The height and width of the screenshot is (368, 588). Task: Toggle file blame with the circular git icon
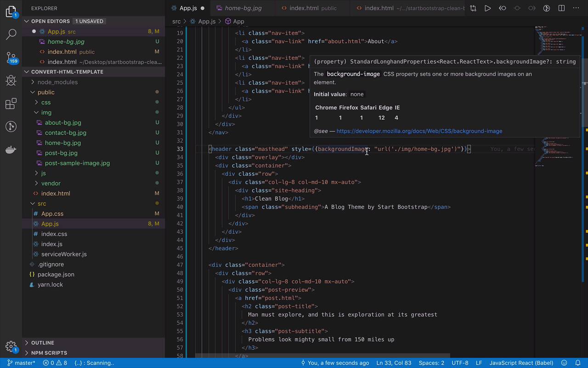(547, 8)
